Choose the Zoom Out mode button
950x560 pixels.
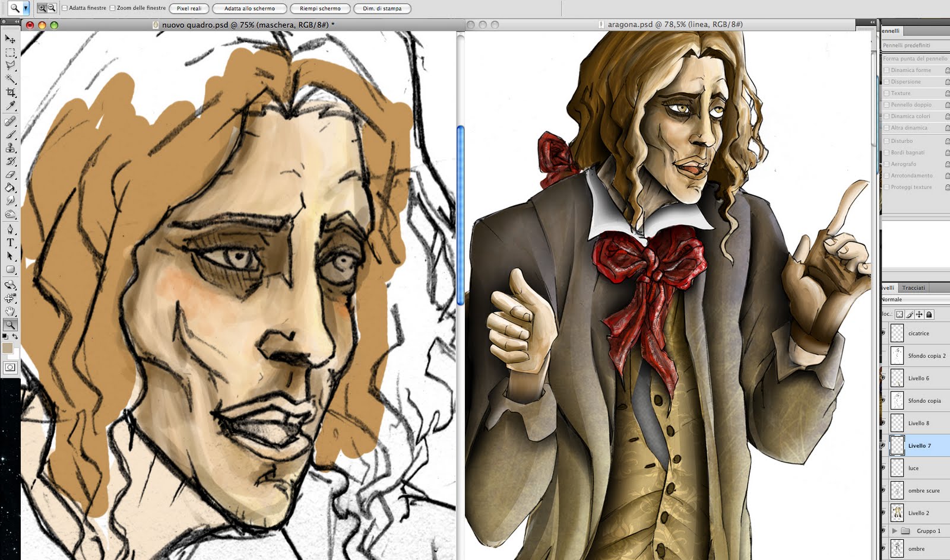pos(52,8)
